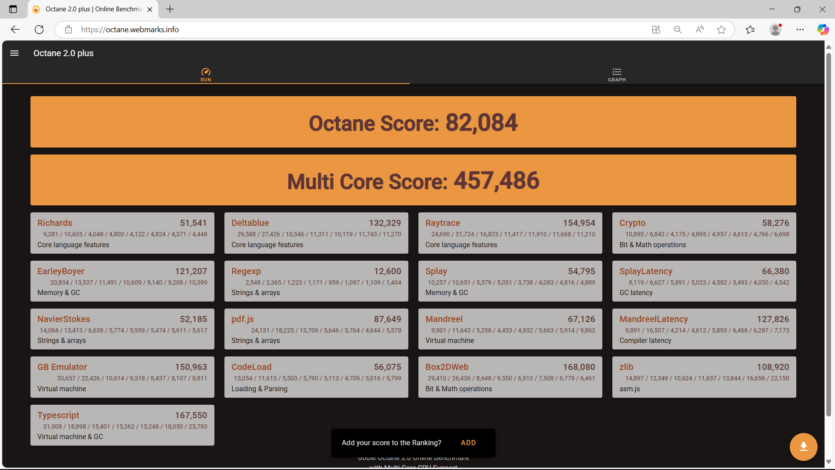Switch to the GRAPH tab

617,75
